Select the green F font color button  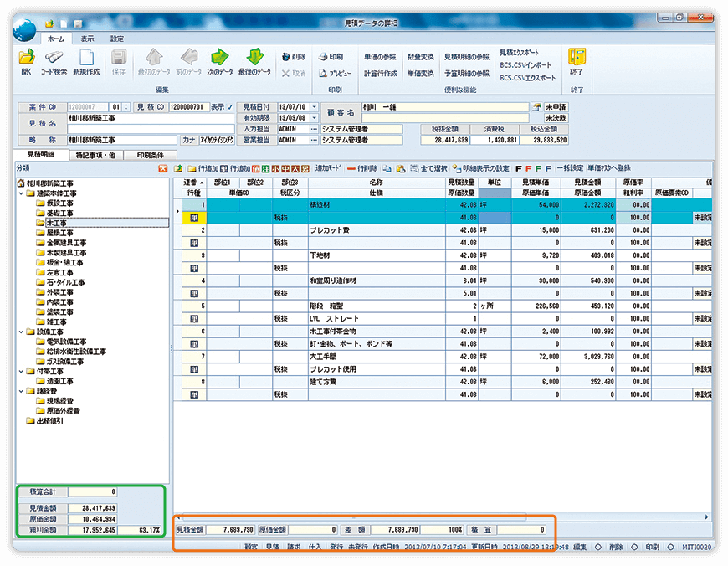(538, 168)
